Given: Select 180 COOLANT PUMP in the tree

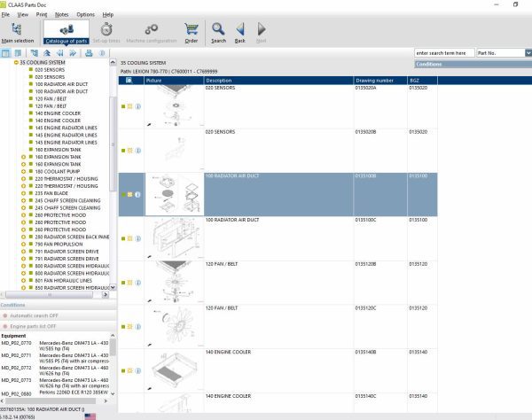Looking at the screenshot, I should click(x=58, y=172).
